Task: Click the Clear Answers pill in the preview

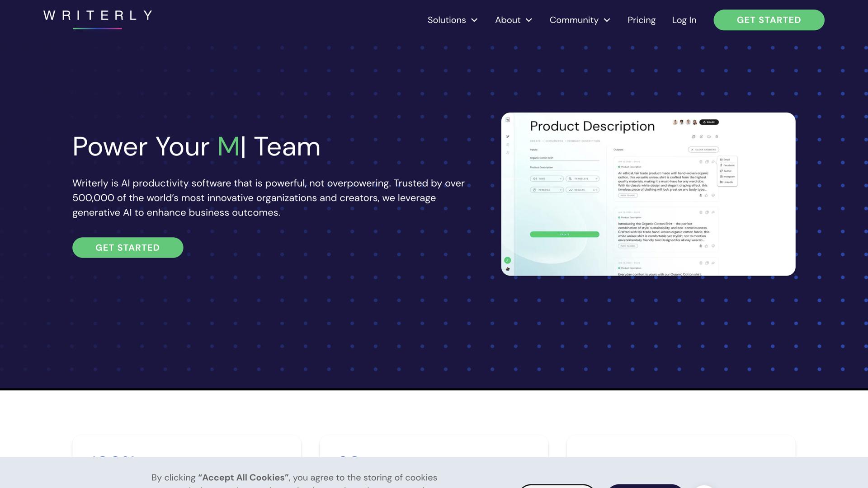Action: pos(703,150)
